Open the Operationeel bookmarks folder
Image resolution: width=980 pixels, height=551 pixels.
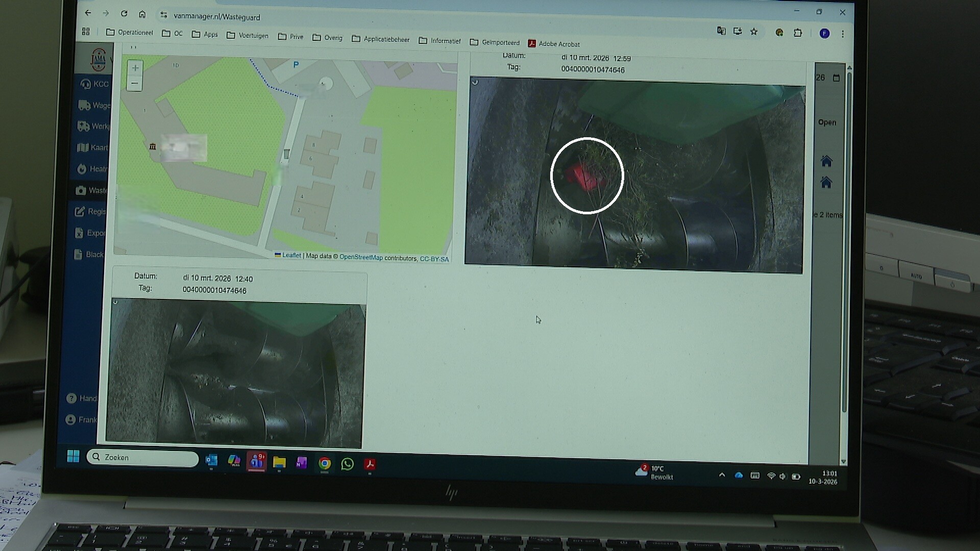130,33
